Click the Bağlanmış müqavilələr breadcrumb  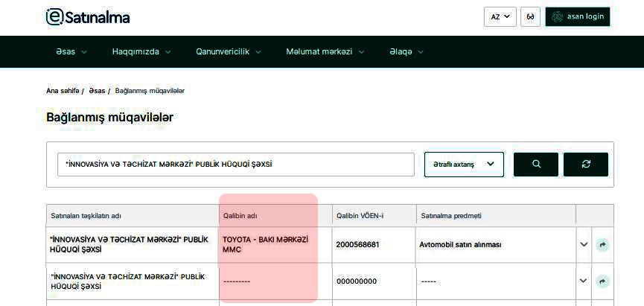[150, 91]
